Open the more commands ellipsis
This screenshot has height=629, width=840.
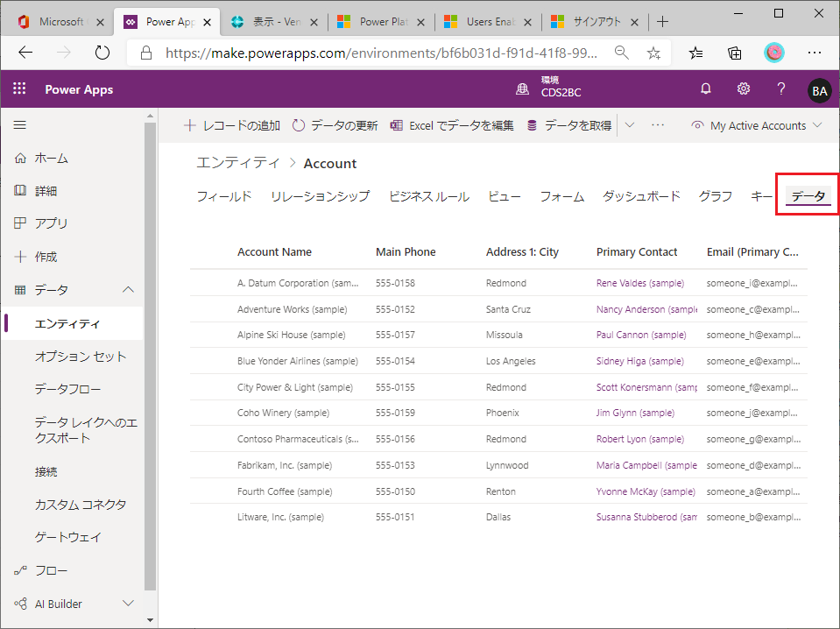click(657, 125)
